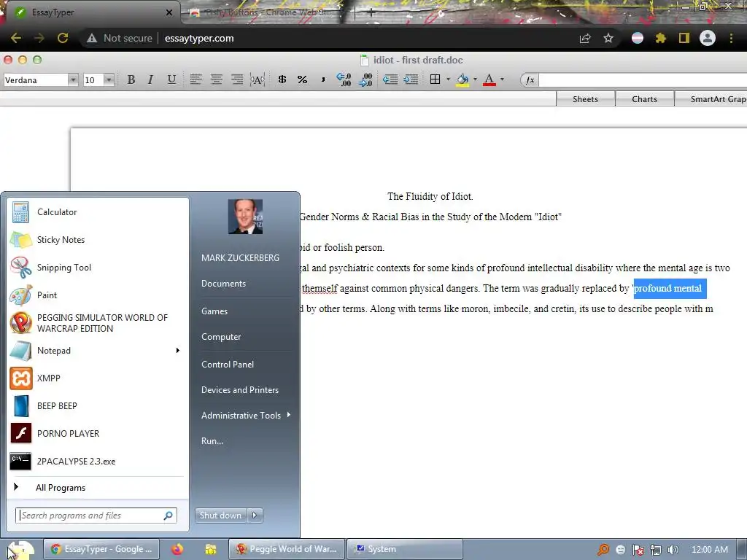Viewport: 747px width, 560px height.
Task: Expand the Notepad submenu arrow
Action: (x=178, y=351)
